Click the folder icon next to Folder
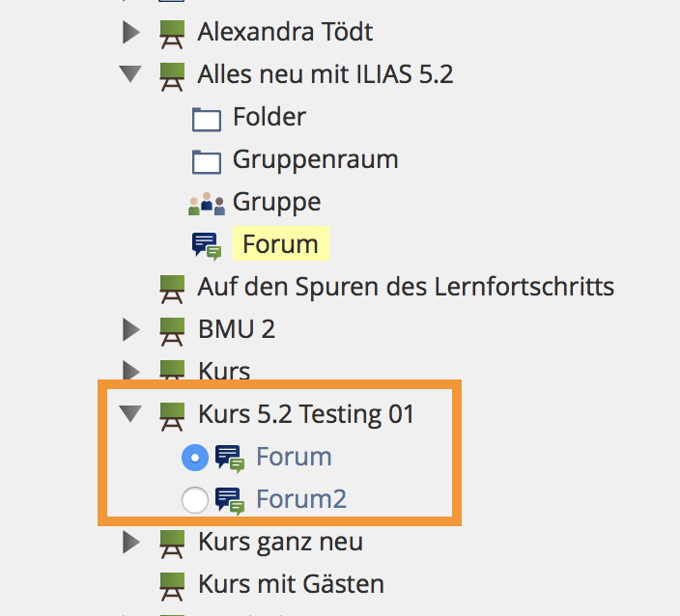The height and width of the screenshot is (616, 680). [207, 119]
